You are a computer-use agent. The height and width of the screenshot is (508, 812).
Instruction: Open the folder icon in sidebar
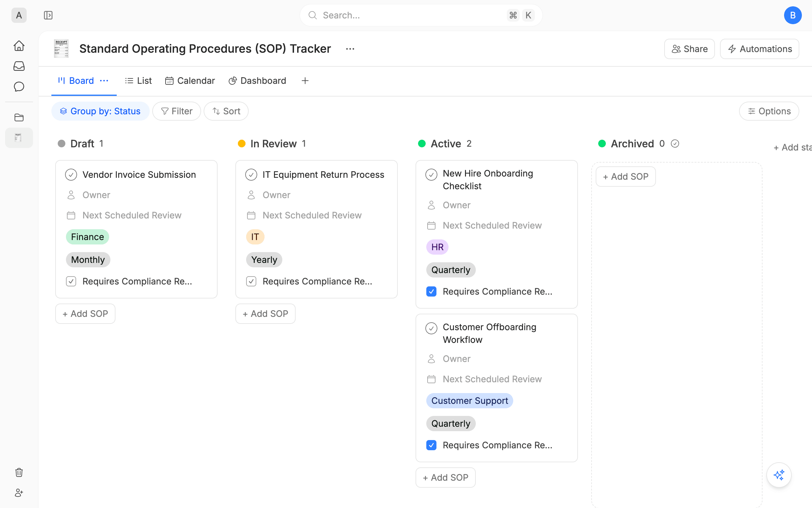19,117
